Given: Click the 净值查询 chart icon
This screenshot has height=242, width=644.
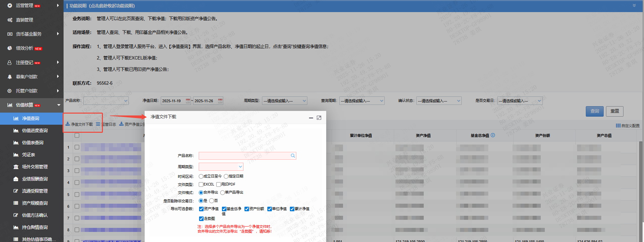Looking at the screenshot, I should point(16,118).
